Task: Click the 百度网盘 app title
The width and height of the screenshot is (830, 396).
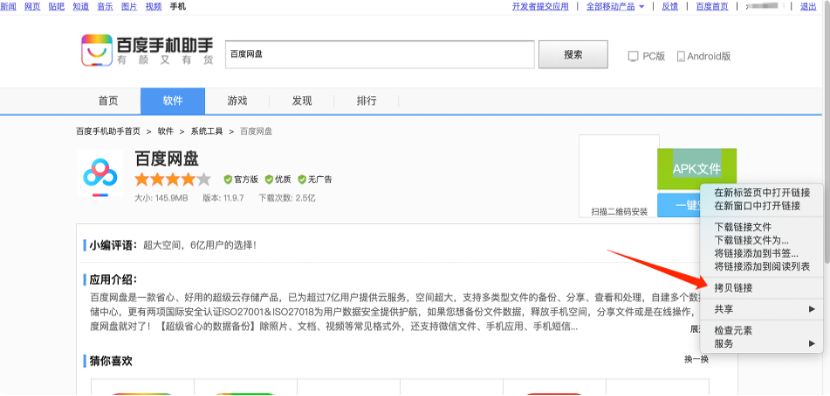Action: point(167,159)
